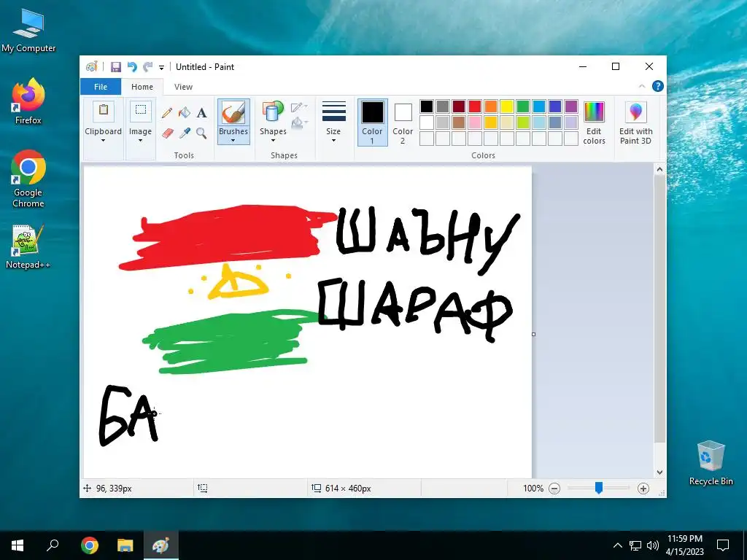This screenshot has width=747, height=560.
Task: Open the Size thickness dropdown
Action: pos(333,122)
